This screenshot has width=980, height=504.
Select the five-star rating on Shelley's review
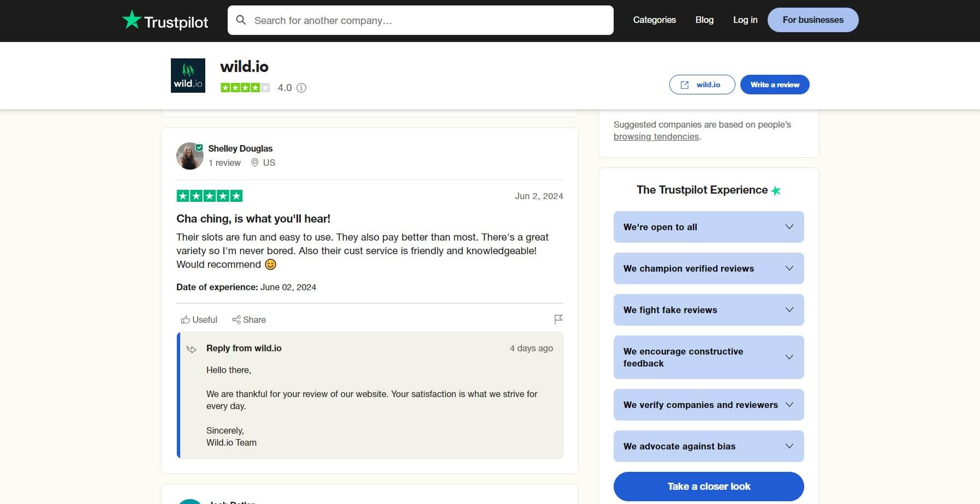tap(209, 195)
